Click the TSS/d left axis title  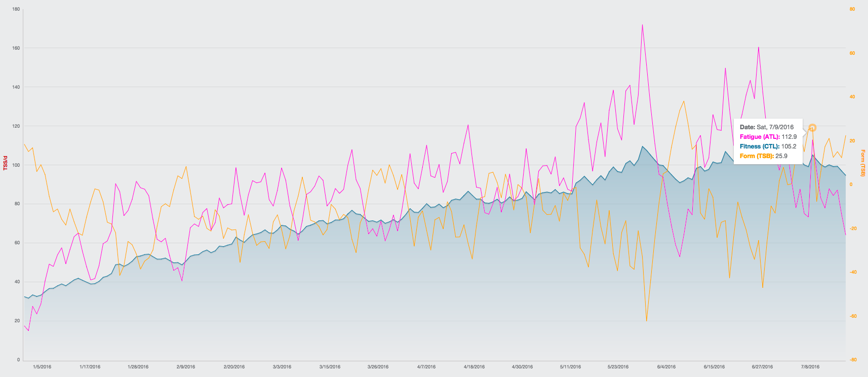5,163
